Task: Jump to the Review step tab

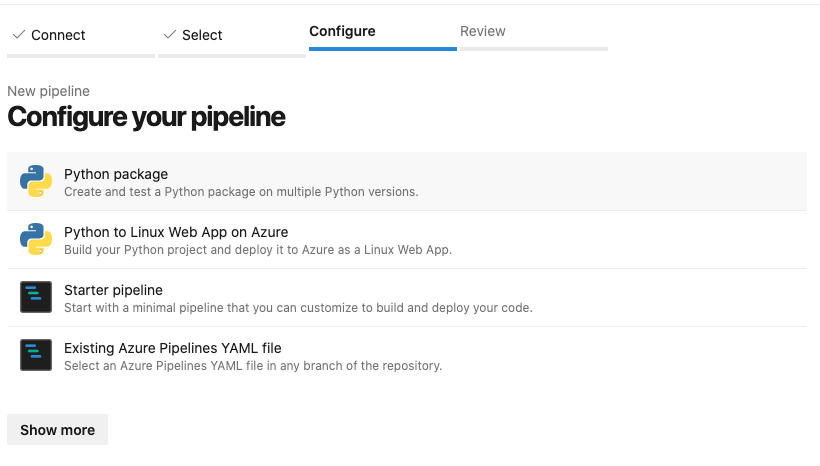Action: [x=483, y=31]
